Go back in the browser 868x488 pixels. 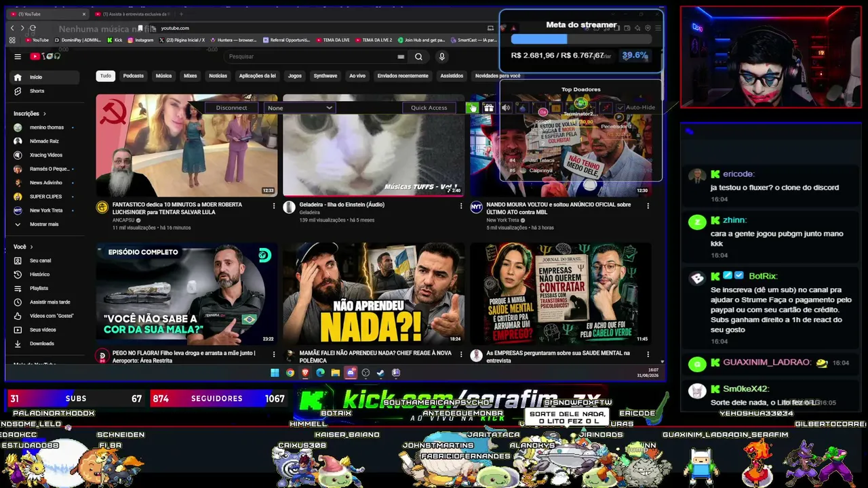click(12, 28)
